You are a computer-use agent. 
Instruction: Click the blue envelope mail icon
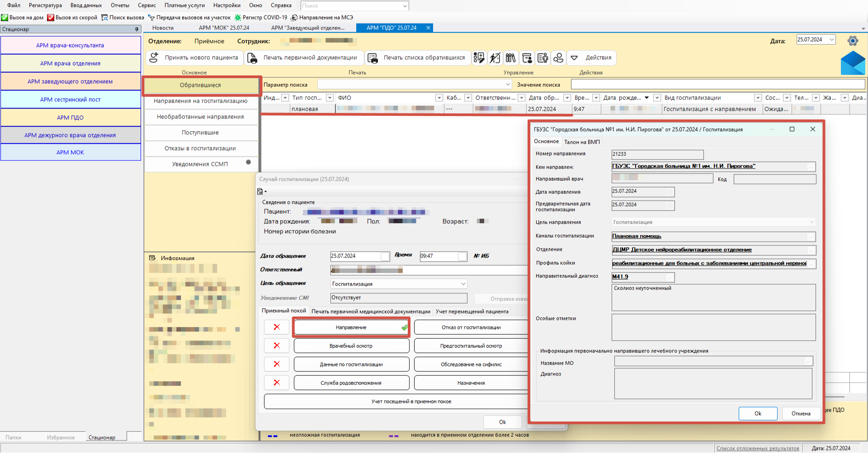click(x=853, y=63)
